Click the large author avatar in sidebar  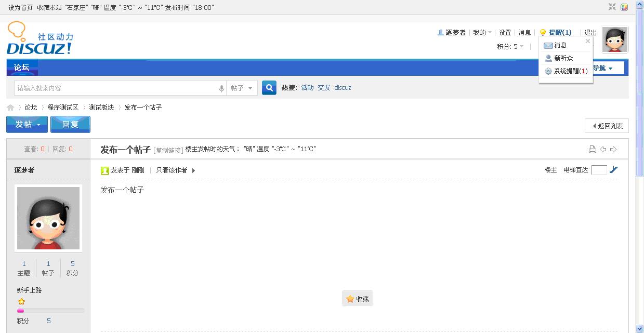48,218
